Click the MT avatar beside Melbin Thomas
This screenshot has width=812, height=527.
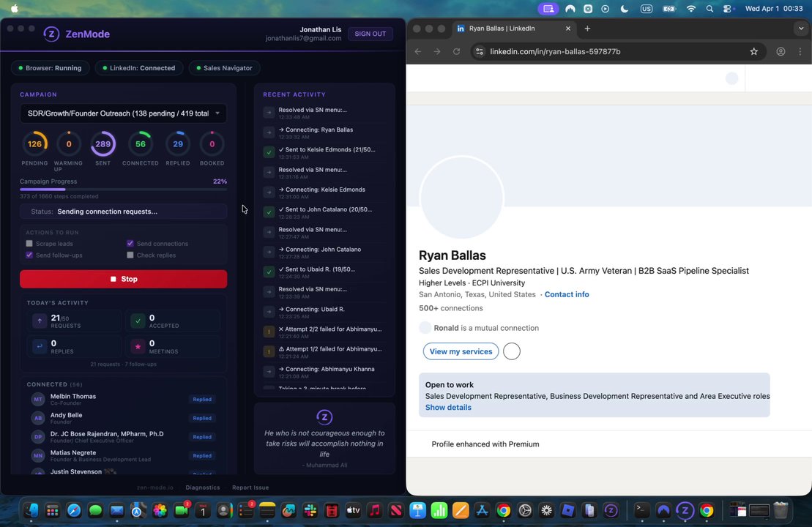[38, 399]
